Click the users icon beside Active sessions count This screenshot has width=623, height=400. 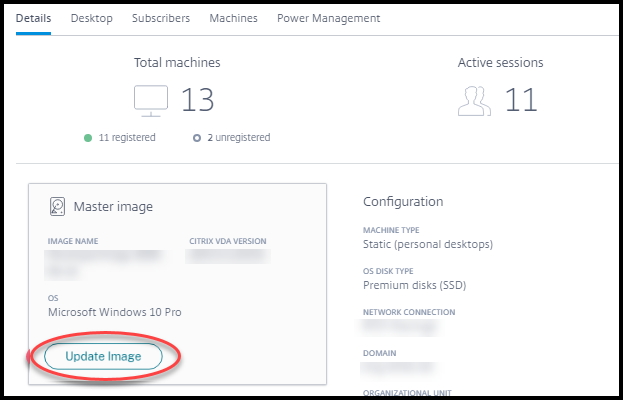474,101
